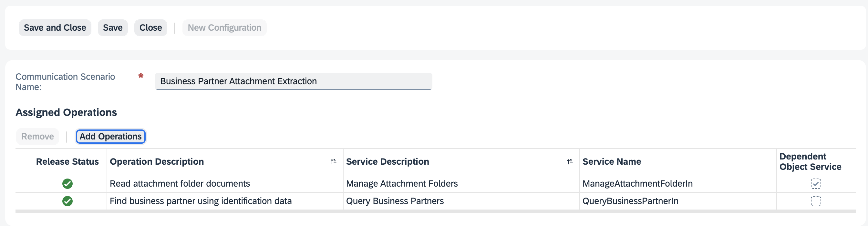The height and width of the screenshot is (226, 868).
Task: Click the Communication Scenario Name input field
Action: click(294, 81)
